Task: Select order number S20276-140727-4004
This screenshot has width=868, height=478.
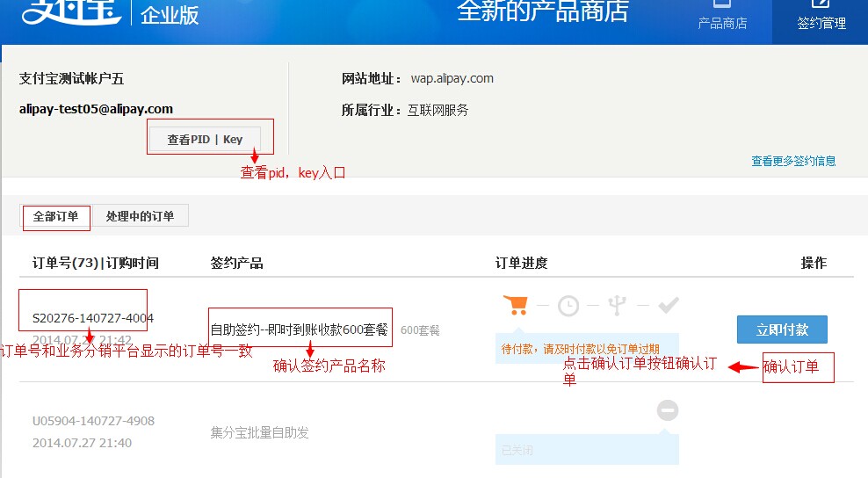Action: (x=93, y=318)
